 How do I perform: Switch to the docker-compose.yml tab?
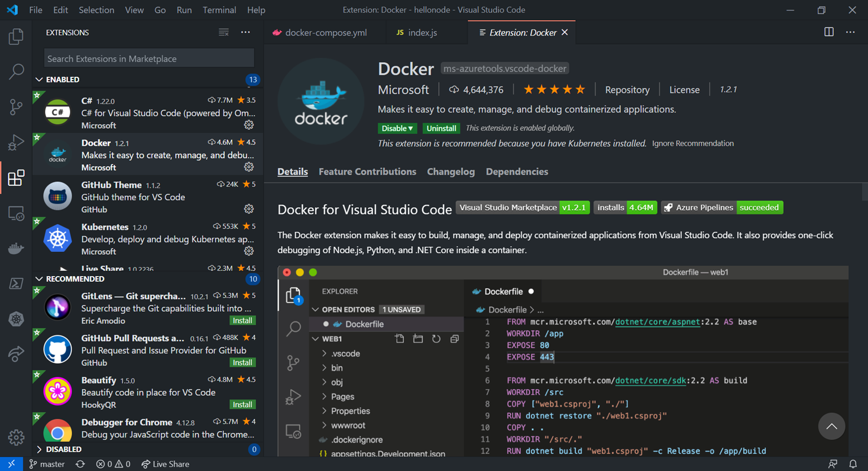pyautogui.click(x=325, y=33)
